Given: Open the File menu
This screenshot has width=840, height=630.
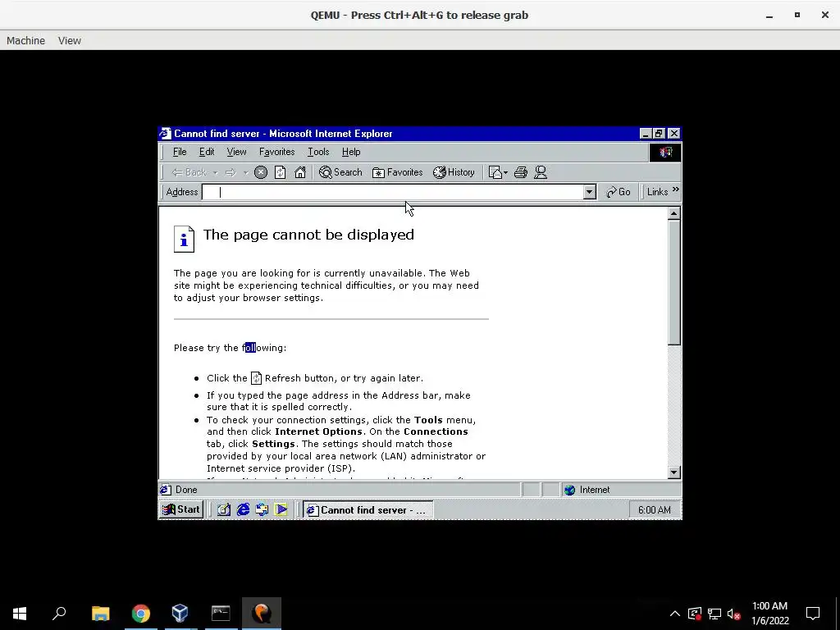Looking at the screenshot, I should (180, 152).
